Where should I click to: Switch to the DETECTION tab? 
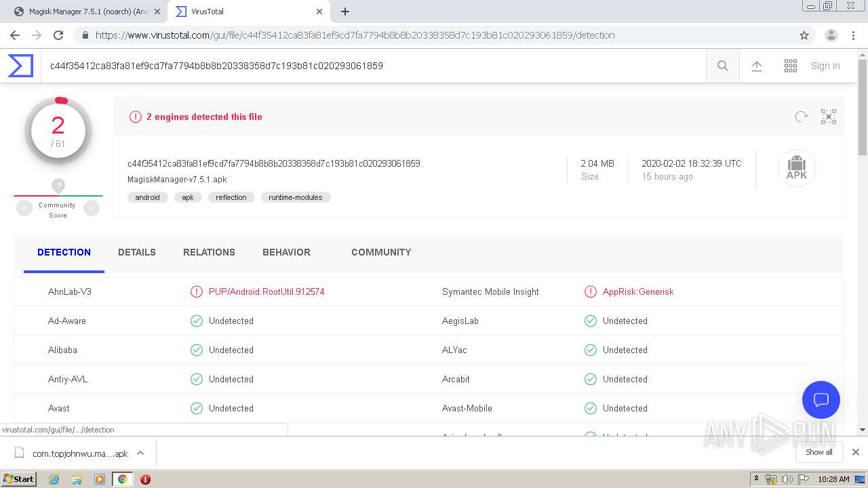click(64, 252)
